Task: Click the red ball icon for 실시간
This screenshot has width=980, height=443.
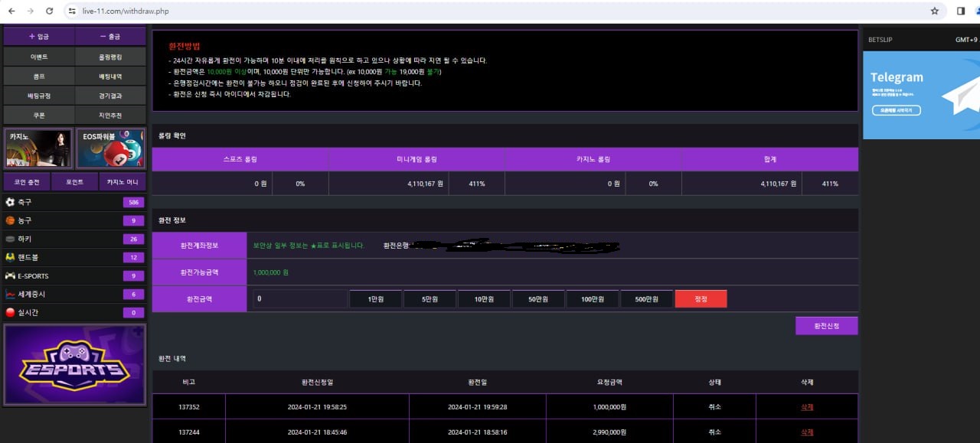Action: click(10, 312)
